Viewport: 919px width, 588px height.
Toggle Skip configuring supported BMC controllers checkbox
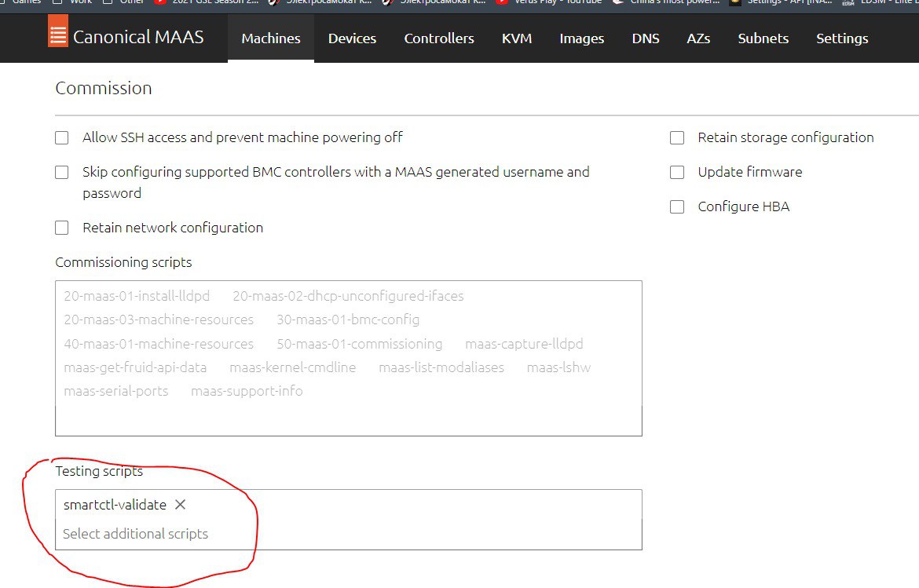point(62,173)
